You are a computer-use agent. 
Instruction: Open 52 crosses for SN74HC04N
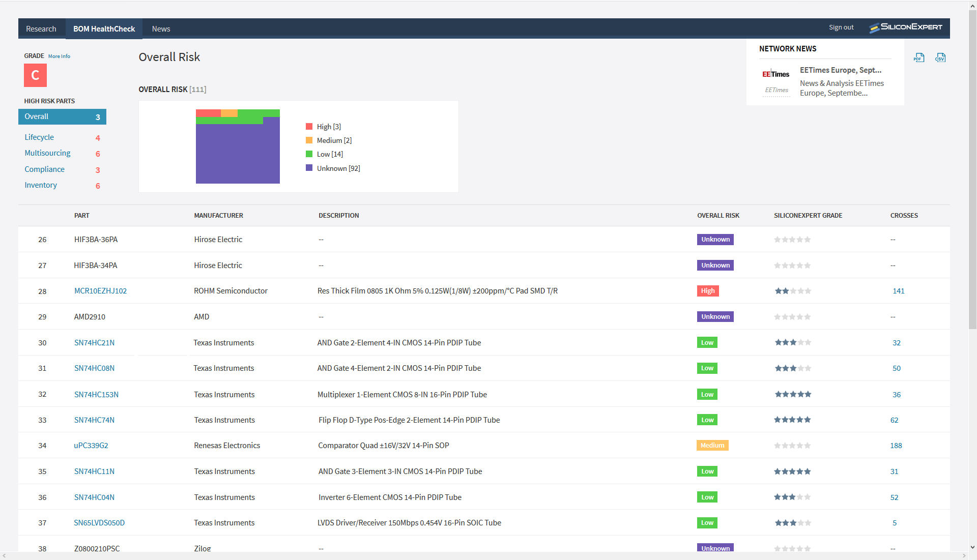[894, 497]
